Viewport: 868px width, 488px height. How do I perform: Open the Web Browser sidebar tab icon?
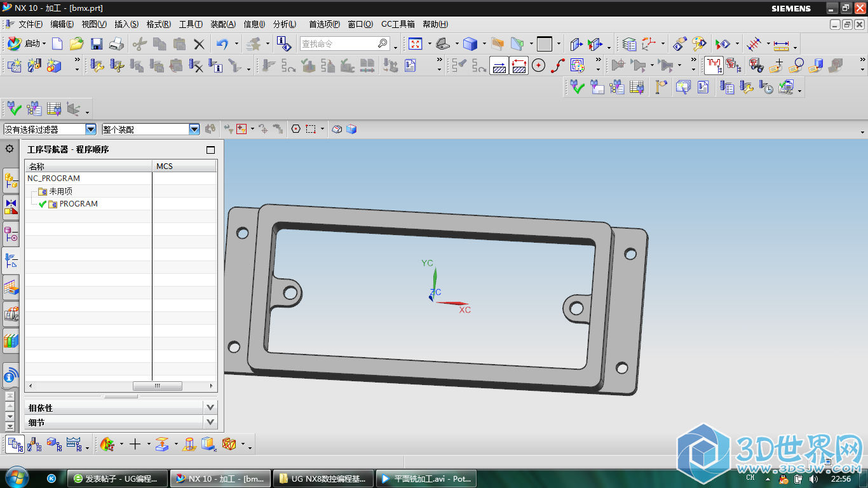pos(11,376)
